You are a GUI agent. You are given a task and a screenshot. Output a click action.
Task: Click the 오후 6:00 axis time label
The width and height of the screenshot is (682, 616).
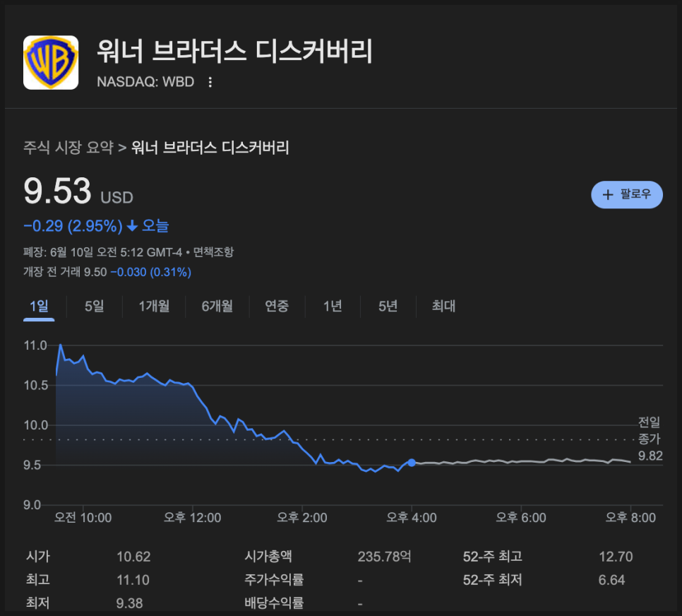521,518
